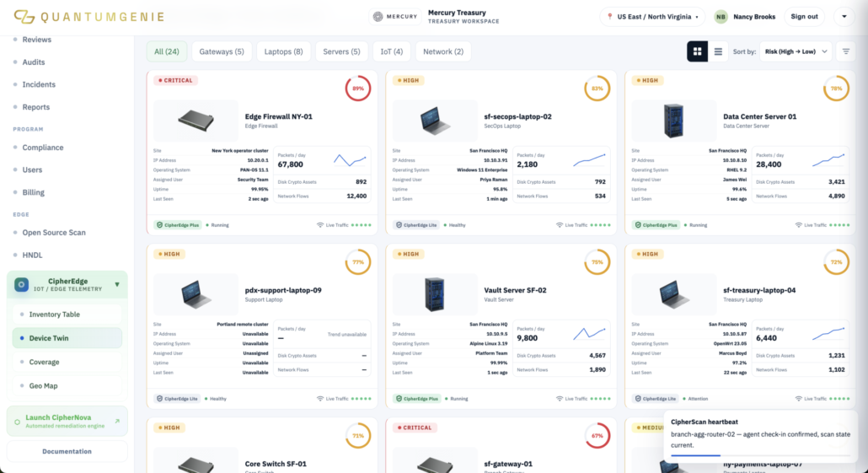This screenshot has width=868, height=473.
Task: Open Compliance in the sidebar
Action: (x=43, y=148)
